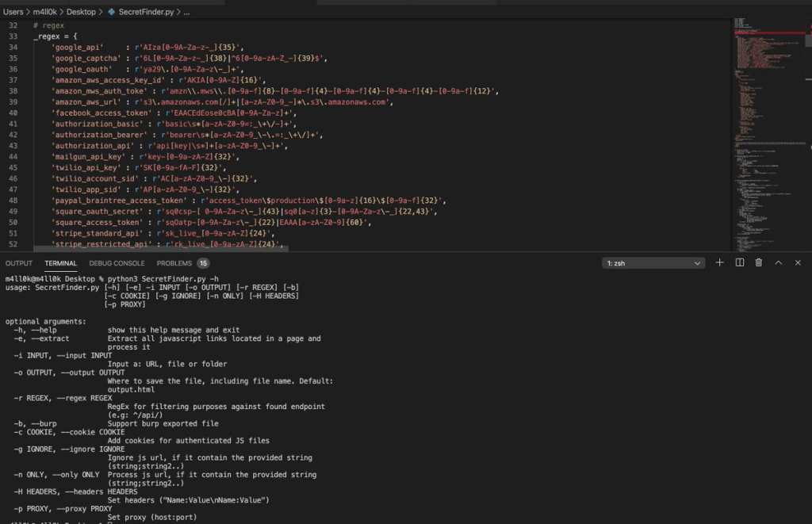
Task: Open the '1: zsh' terminal selector
Action: [x=652, y=262]
